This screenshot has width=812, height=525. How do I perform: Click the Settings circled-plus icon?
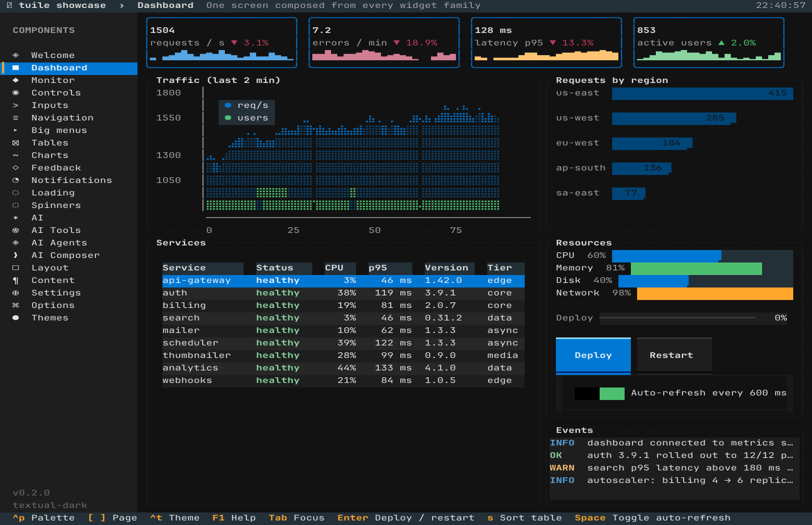pos(16,293)
